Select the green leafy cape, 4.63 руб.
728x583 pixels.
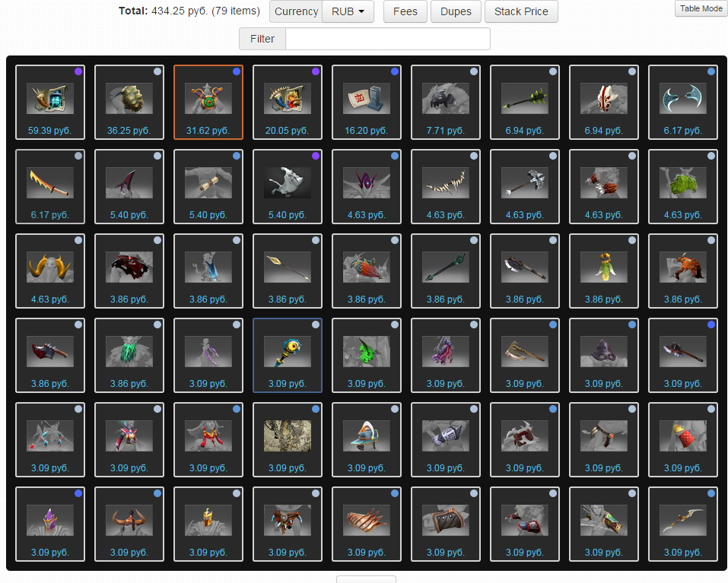(x=683, y=186)
